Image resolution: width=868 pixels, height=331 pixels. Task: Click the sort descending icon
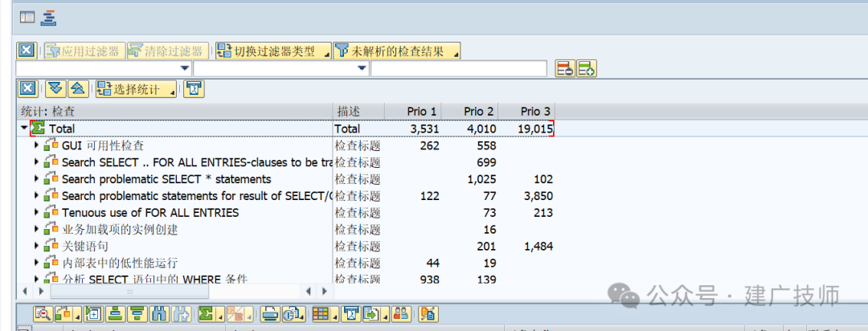coord(137,314)
